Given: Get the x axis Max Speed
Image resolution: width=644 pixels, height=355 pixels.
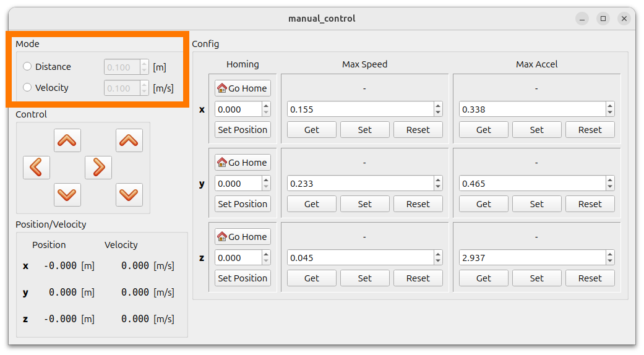Looking at the screenshot, I should [312, 130].
